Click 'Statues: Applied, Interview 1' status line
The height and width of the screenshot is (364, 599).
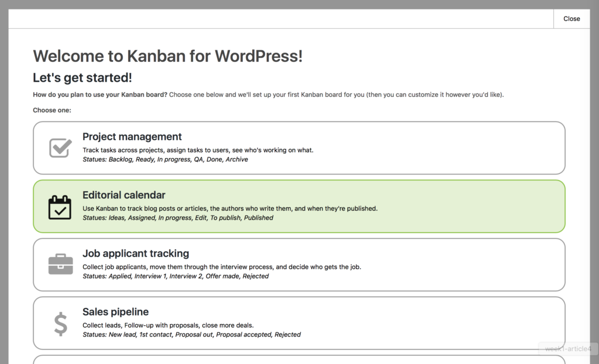pyautogui.click(x=175, y=276)
